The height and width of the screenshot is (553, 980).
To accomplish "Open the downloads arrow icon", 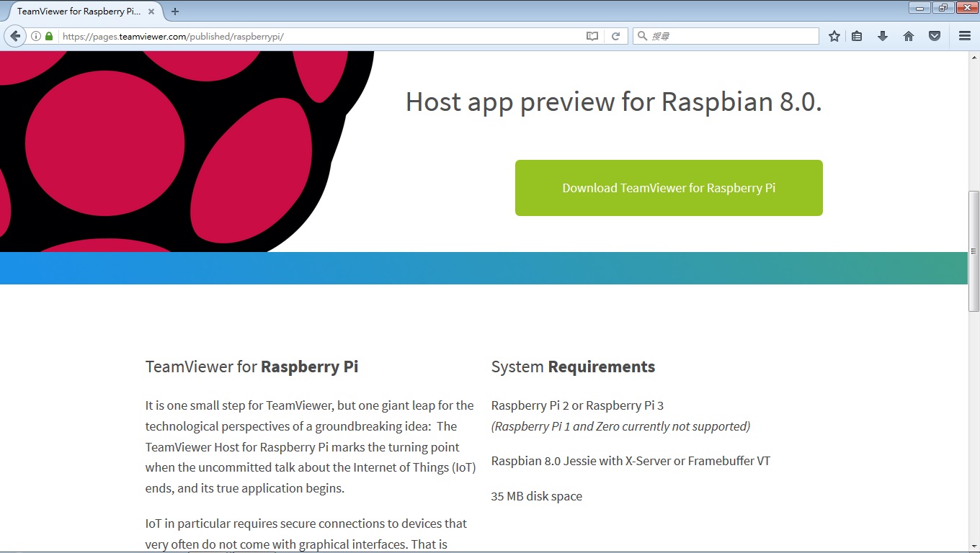I will [883, 36].
